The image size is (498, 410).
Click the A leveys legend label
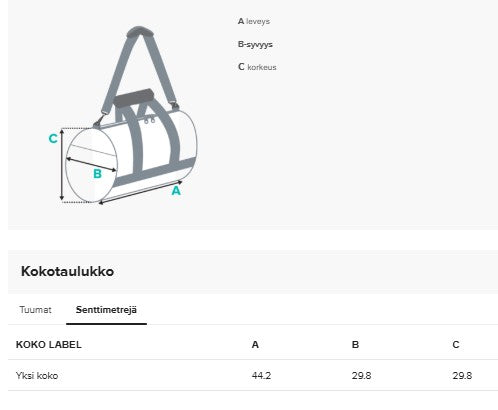[x=254, y=21]
